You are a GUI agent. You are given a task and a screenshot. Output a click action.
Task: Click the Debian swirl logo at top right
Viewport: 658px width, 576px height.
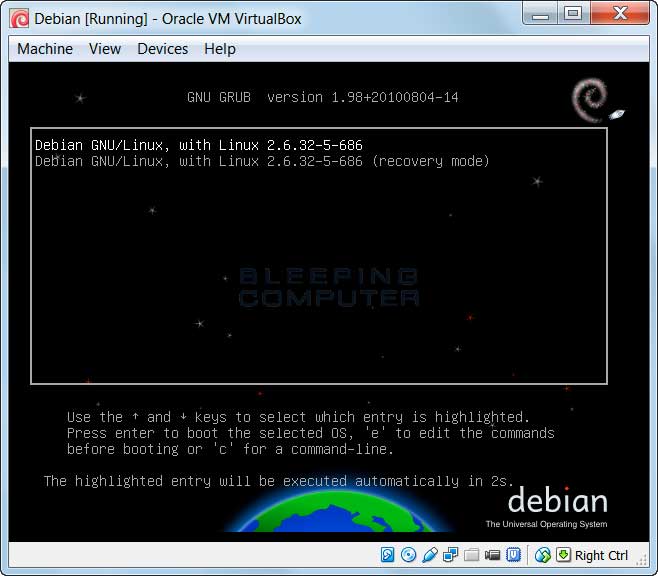(x=590, y=99)
